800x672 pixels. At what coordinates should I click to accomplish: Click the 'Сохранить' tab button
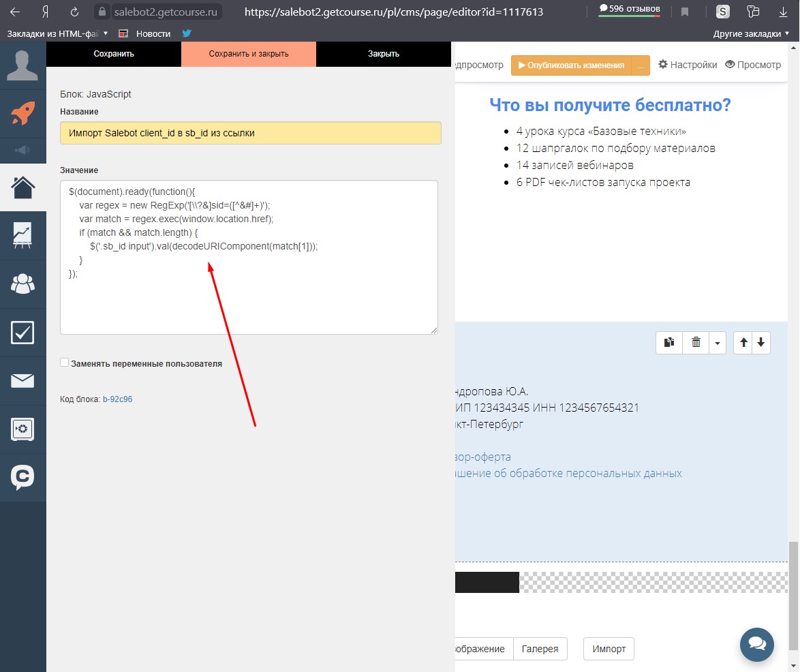tap(114, 54)
